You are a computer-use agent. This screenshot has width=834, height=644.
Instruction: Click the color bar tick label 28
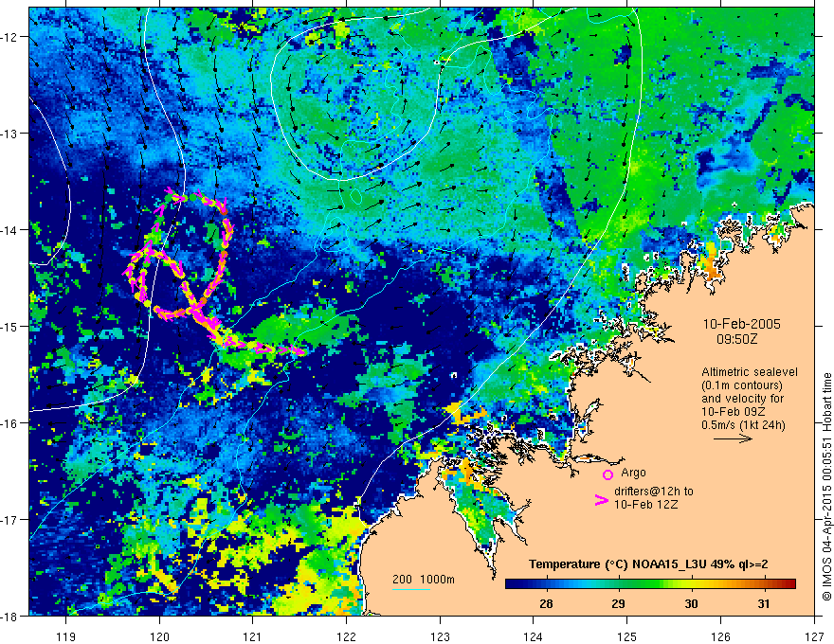coord(546,603)
